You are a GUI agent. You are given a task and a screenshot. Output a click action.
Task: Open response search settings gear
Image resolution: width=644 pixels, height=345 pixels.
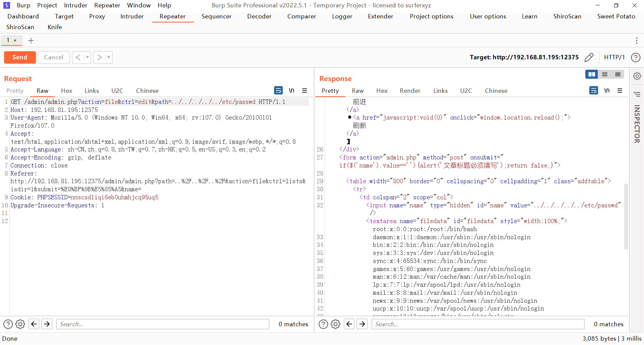pos(336,324)
